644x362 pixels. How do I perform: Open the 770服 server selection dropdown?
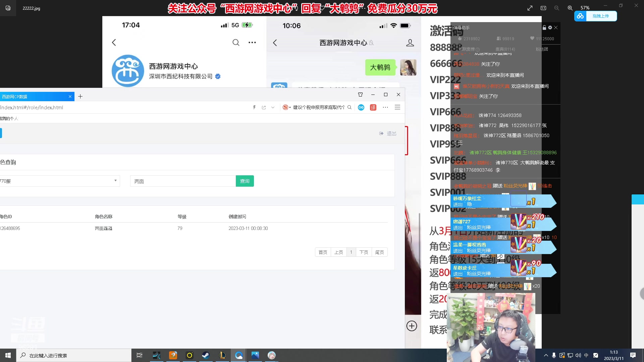(x=115, y=181)
